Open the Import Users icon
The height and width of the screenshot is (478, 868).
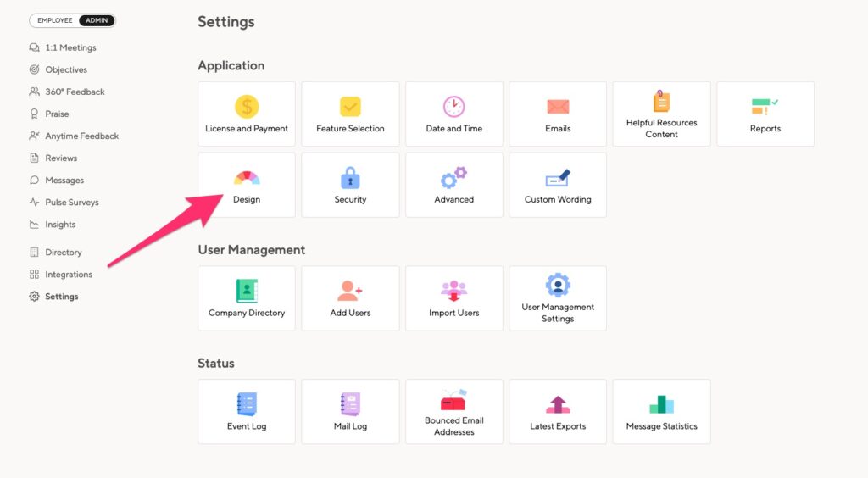pos(454,291)
